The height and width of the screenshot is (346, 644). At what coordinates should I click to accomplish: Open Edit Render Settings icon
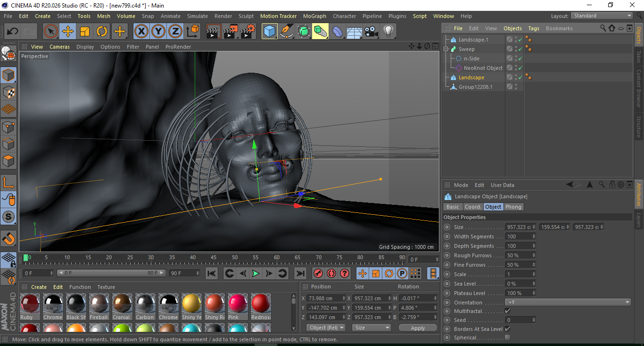pyautogui.click(x=248, y=32)
